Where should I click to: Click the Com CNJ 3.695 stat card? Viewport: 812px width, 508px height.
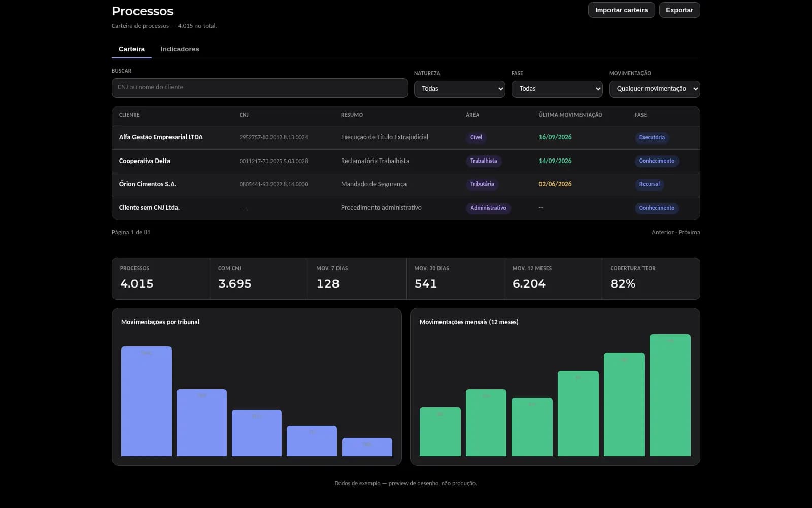click(259, 278)
